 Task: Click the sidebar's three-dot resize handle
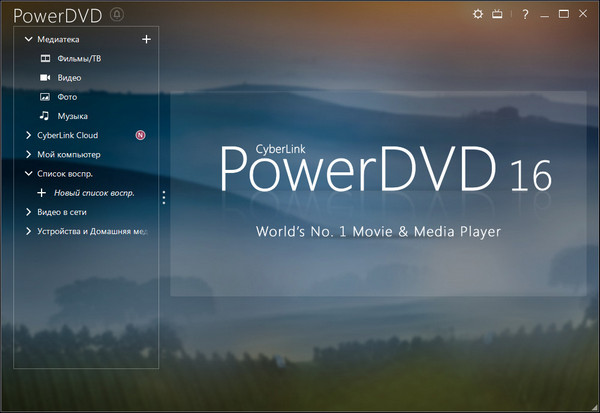coord(164,198)
